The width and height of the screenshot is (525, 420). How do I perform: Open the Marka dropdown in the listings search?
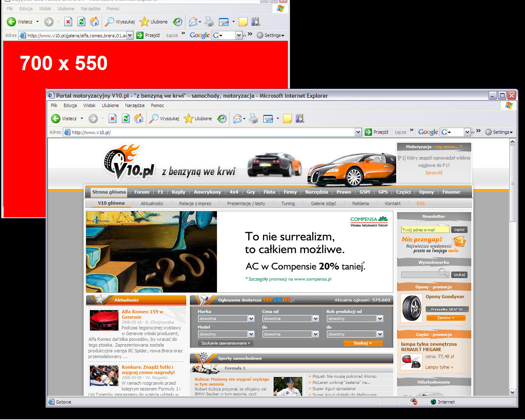(x=251, y=319)
